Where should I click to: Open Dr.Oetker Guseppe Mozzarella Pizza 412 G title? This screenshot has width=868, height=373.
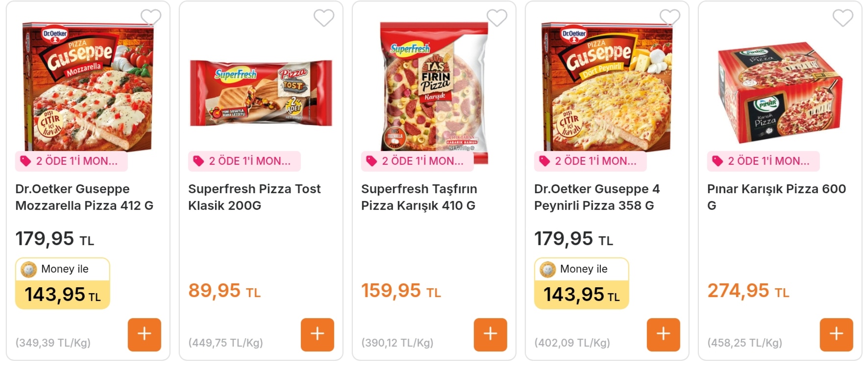(84, 197)
